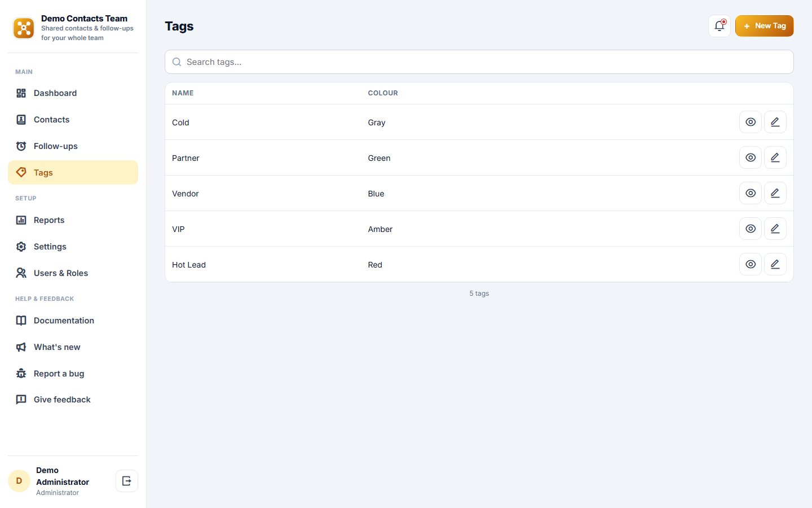
Task: Click the 'VIP' tag name
Action: 178,229
